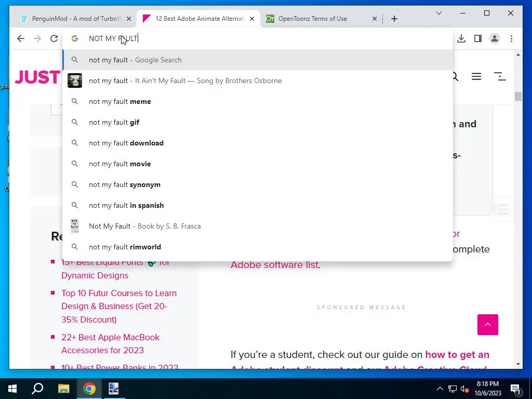
Task: Click the scrollbar up arrow
Action: coord(518,55)
